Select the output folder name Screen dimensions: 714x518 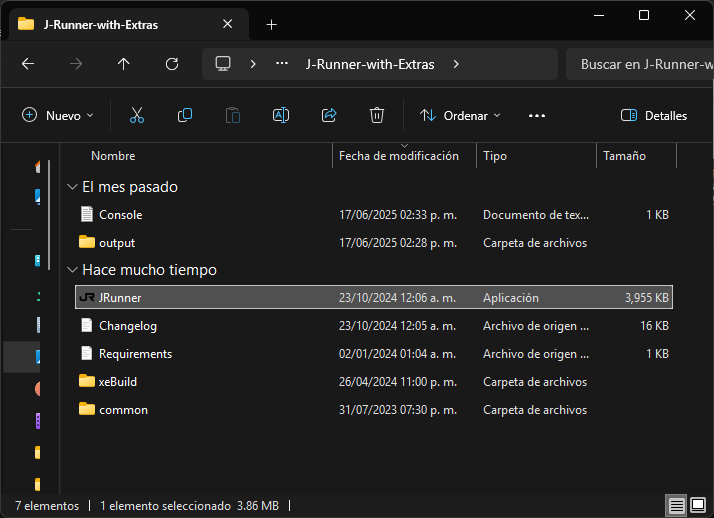coord(117,243)
